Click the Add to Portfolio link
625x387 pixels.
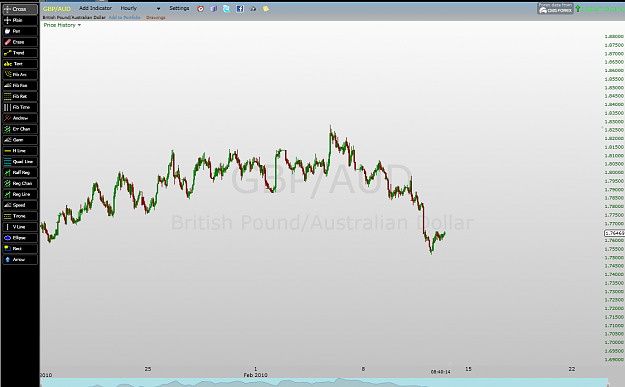124,18
